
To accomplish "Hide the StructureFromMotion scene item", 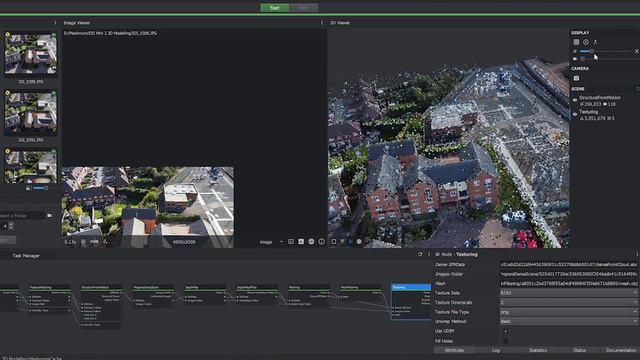I will [x=575, y=100].
